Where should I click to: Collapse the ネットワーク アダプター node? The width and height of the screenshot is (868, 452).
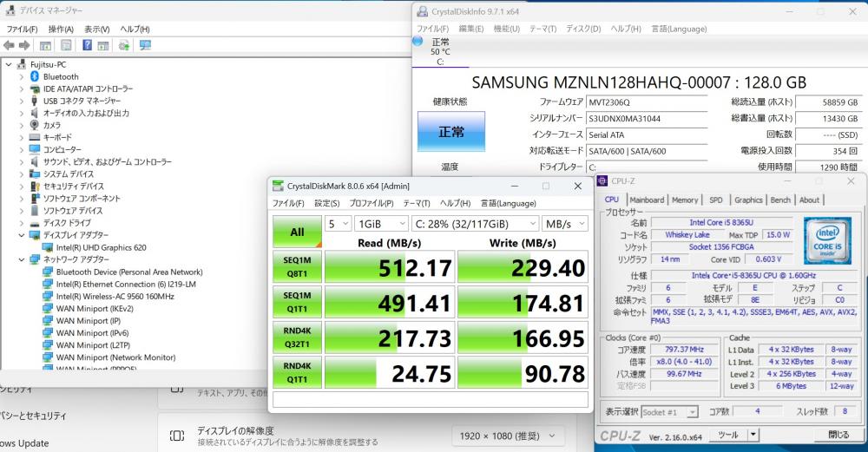click(x=22, y=259)
